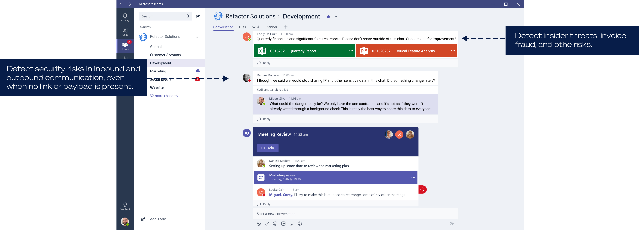Switch to the Planner tab

(271, 27)
